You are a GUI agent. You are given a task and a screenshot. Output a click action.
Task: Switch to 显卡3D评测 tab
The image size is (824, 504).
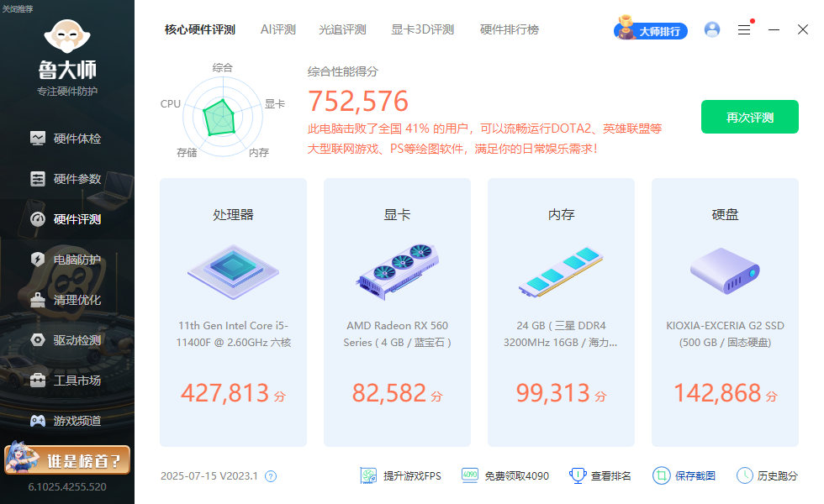422,30
